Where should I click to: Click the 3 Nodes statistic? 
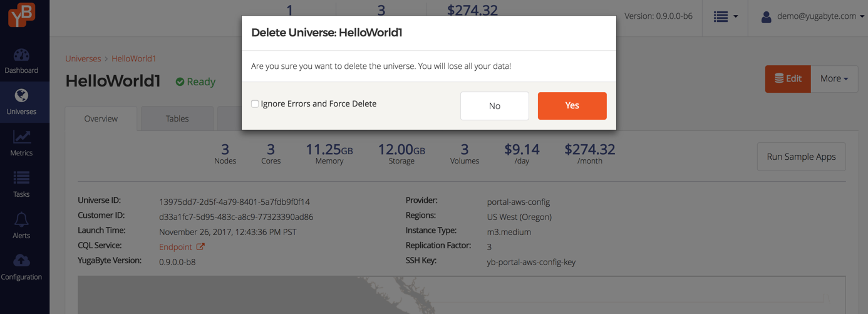pos(225,154)
